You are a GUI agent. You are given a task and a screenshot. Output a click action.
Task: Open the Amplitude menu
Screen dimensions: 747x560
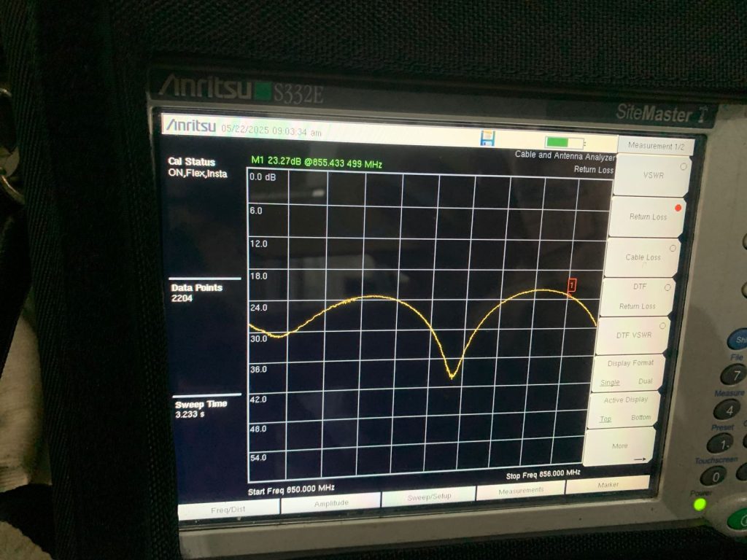pos(331,503)
